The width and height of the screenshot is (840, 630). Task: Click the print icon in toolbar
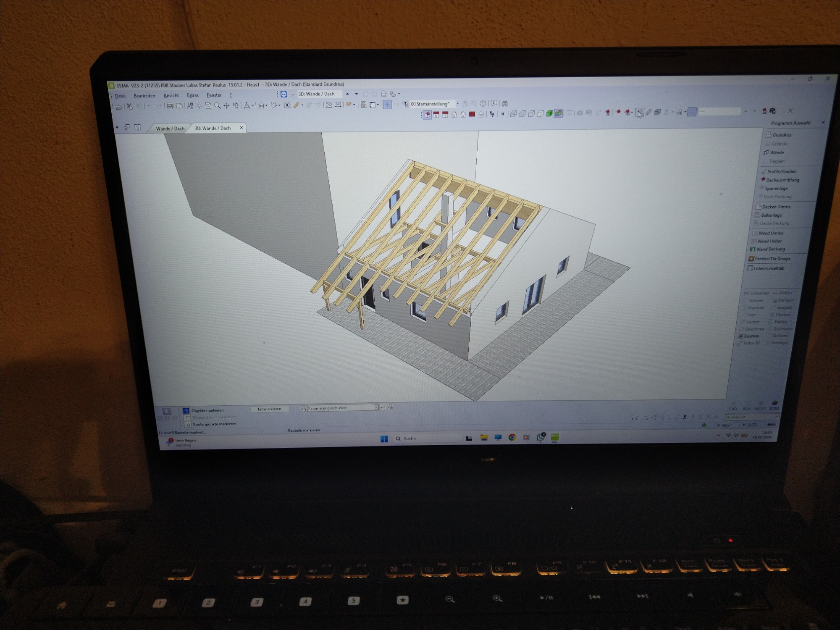click(x=170, y=106)
